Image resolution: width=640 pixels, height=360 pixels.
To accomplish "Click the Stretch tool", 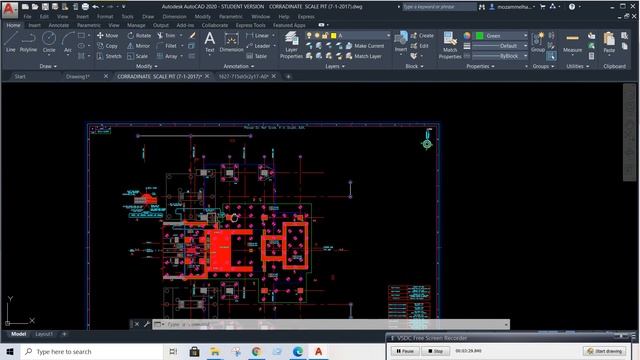I will [109, 56].
